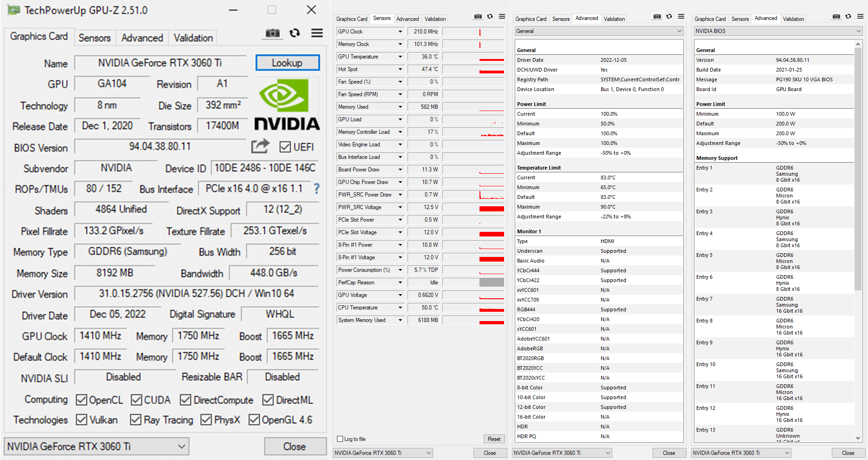Viewport: 868px width, 460px height.
Task: Open GPU selector dropdown in main window
Action: pyautogui.click(x=97, y=447)
